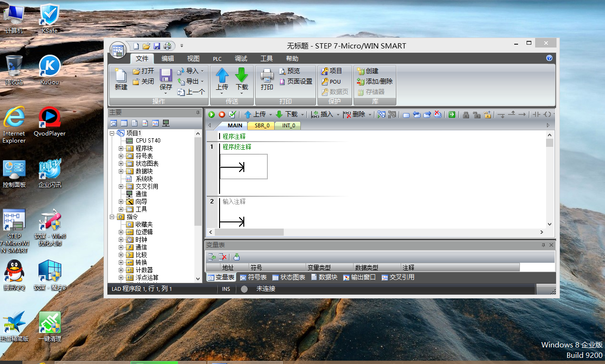Click the first padlock icon in editor toolbar
Viewport: 605px width, 364px height.
pyautogui.click(x=466, y=115)
